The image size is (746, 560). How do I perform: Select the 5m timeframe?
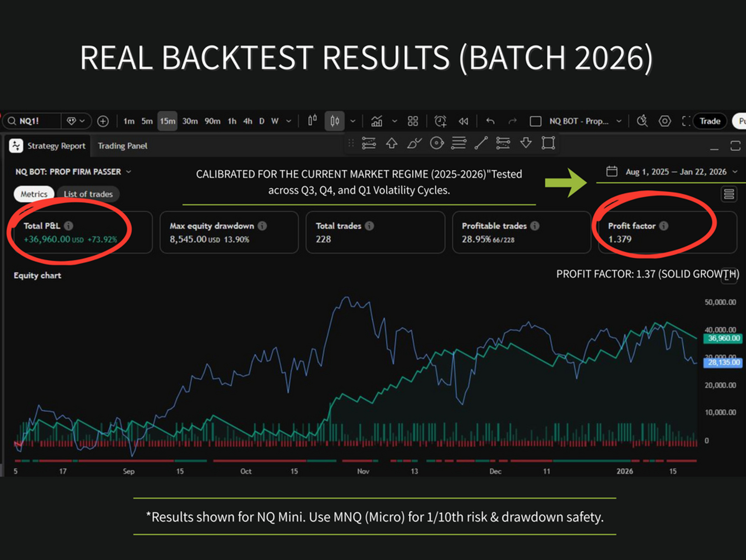pyautogui.click(x=147, y=121)
